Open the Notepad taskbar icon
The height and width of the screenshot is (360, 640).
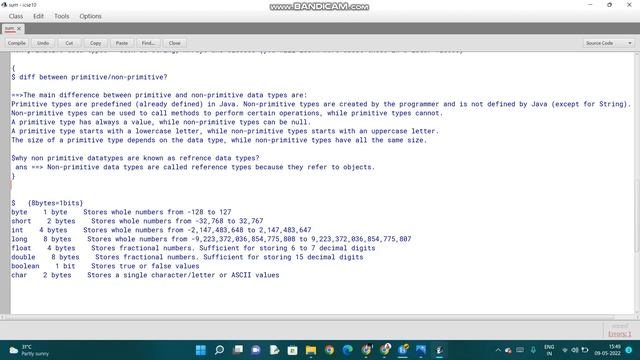click(274, 350)
